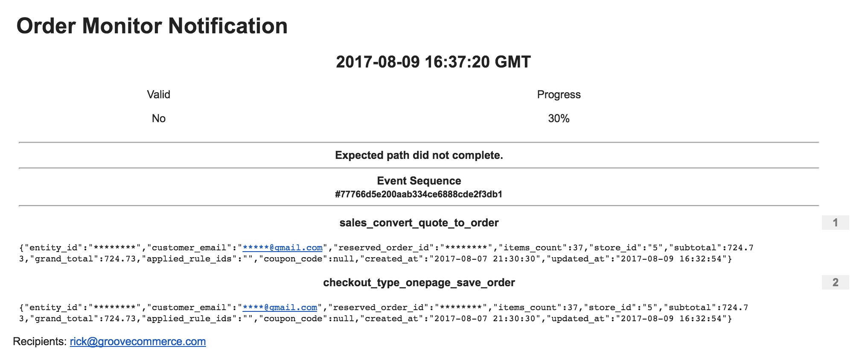This screenshot has width=868, height=352.
Task: Select the step number 2 badge
Action: click(835, 282)
